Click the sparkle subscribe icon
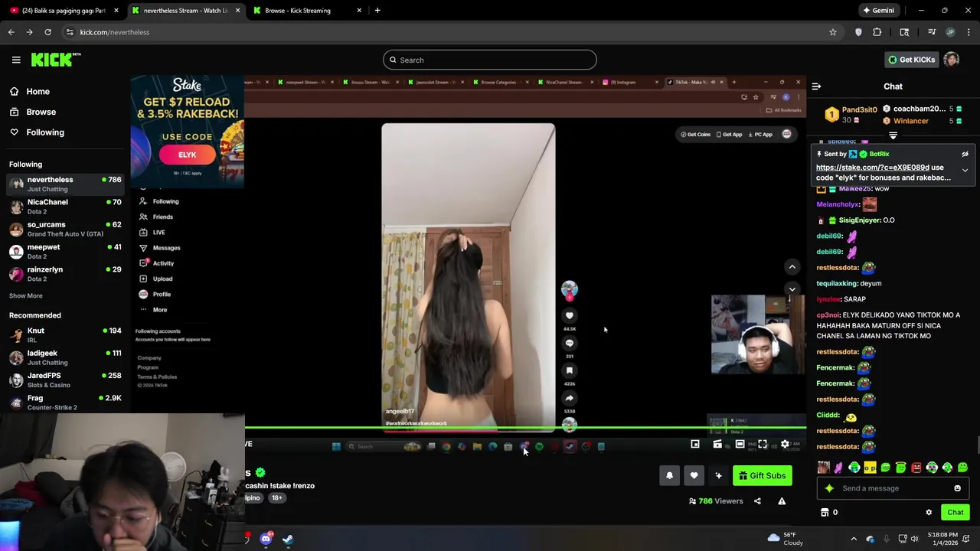The width and height of the screenshot is (980, 551). click(x=718, y=476)
